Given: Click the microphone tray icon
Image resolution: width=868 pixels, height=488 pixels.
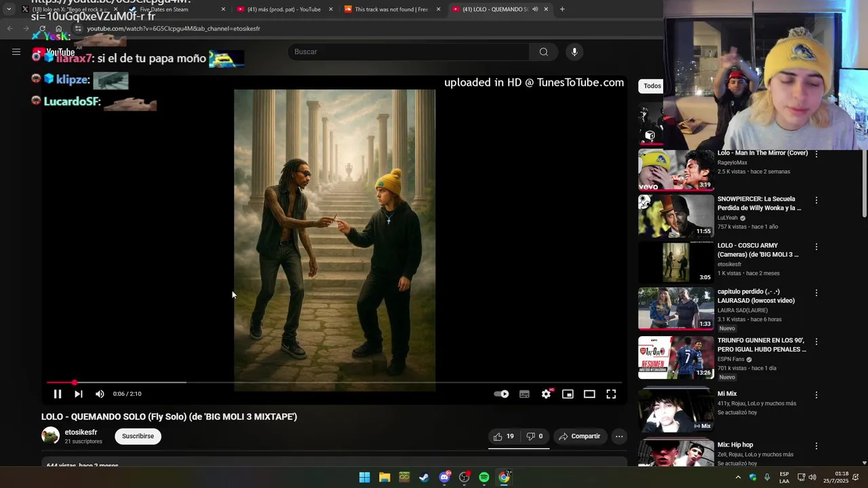Looking at the screenshot, I should pyautogui.click(x=767, y=477).
